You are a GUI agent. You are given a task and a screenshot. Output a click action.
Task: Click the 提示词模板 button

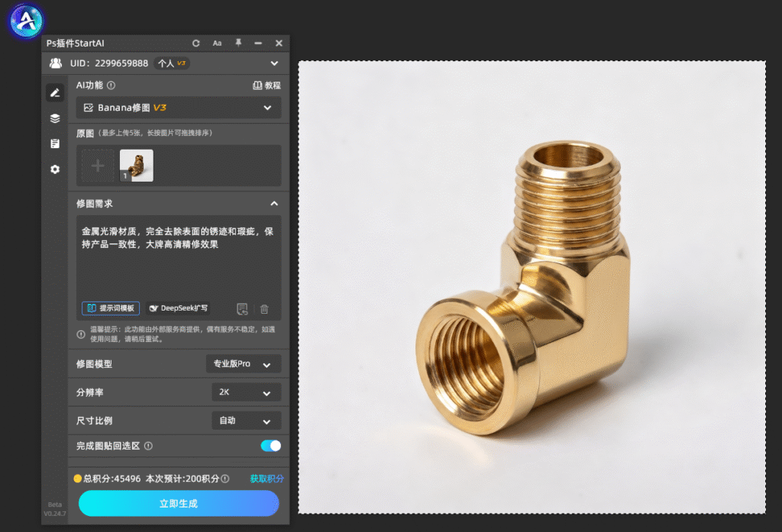(x=111, y=308)
